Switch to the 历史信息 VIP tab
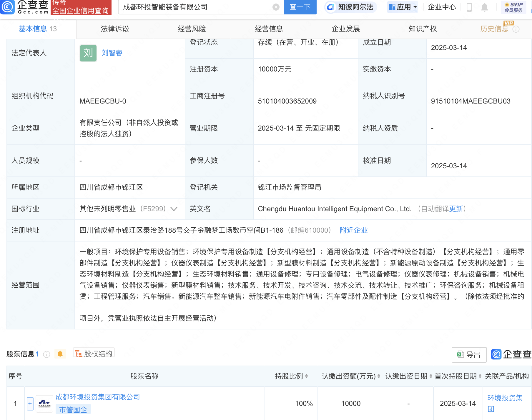The height and width of the screenshot is (420, 532). pyautogui.click(x=494, y=29)
